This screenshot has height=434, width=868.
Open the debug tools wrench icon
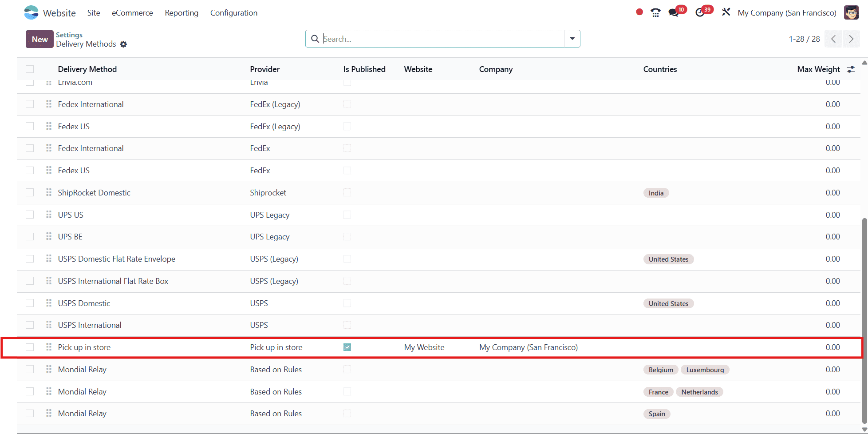pyautogui.click(x=726, y=12)
